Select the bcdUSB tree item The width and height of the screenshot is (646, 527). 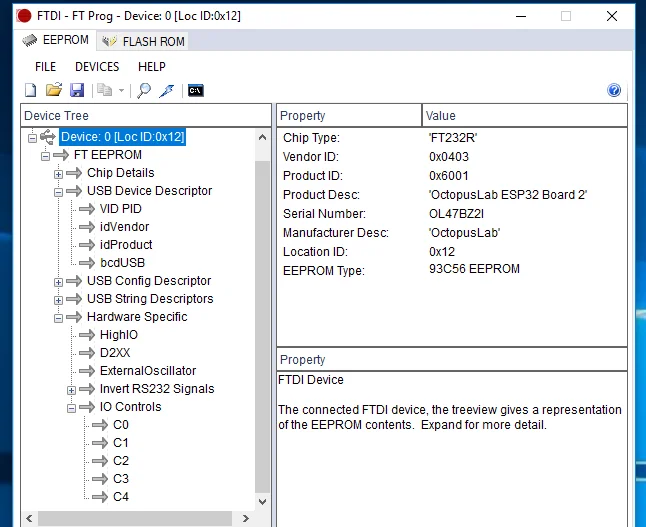122,263
